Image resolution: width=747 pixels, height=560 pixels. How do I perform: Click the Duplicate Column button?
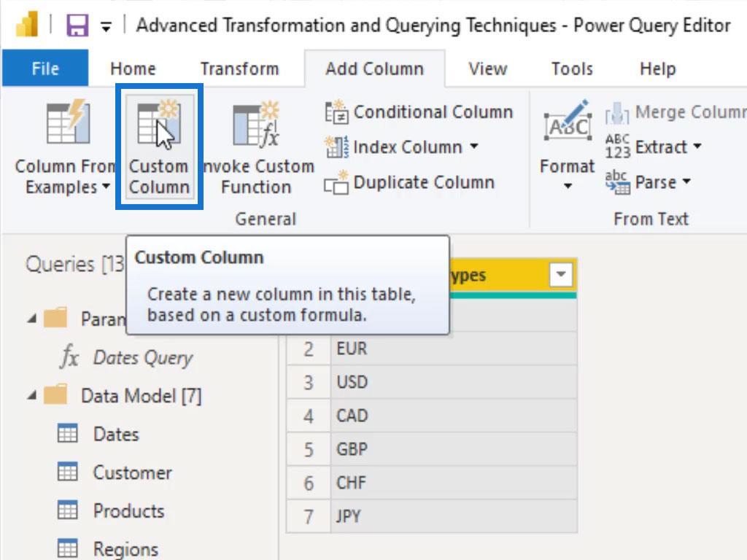coord(409,182)
